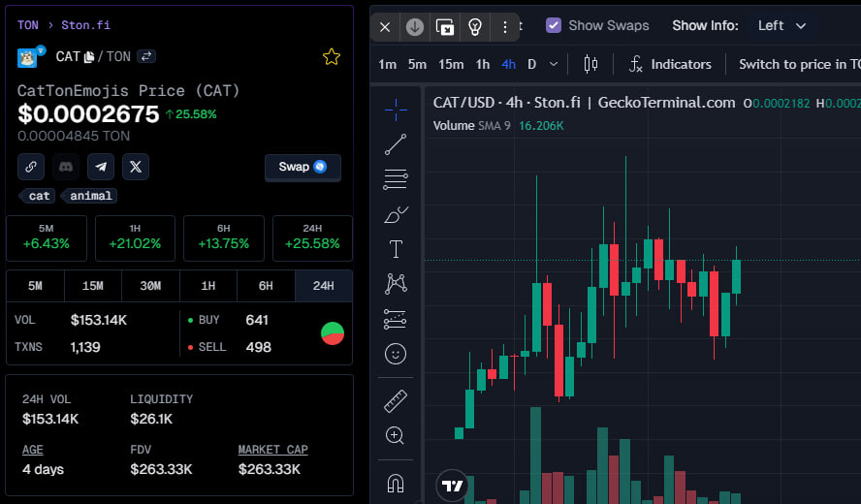Image resolution: width=861 pixels, height=504 pixels.
Task: Select the 6H stats tab
Action: 266,286
